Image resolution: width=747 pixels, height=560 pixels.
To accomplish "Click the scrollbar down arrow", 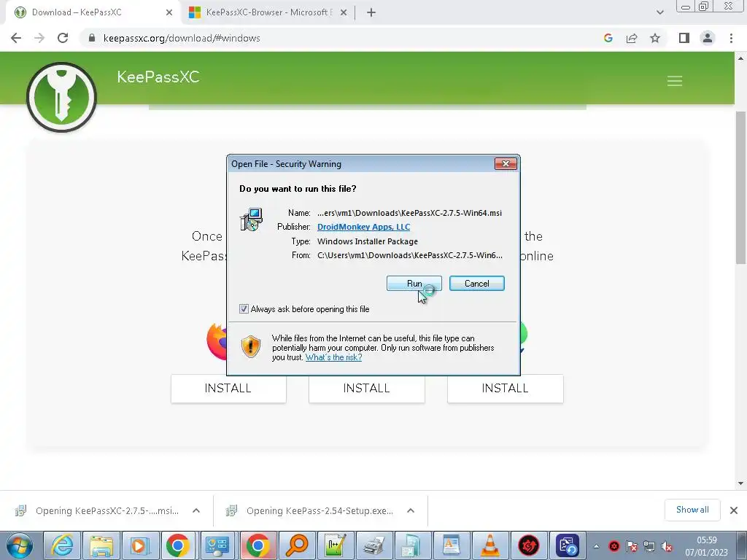I will (x=740, y=483).
